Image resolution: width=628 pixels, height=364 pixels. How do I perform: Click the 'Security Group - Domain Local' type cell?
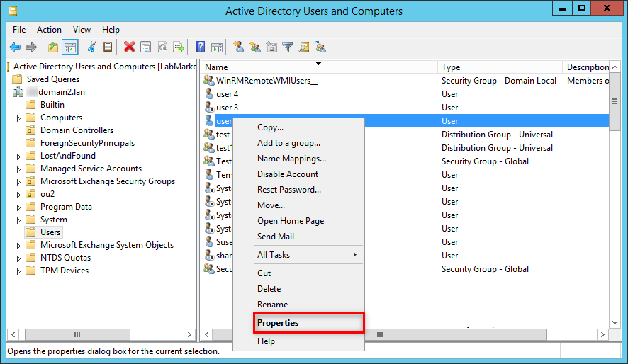point(498,81)
